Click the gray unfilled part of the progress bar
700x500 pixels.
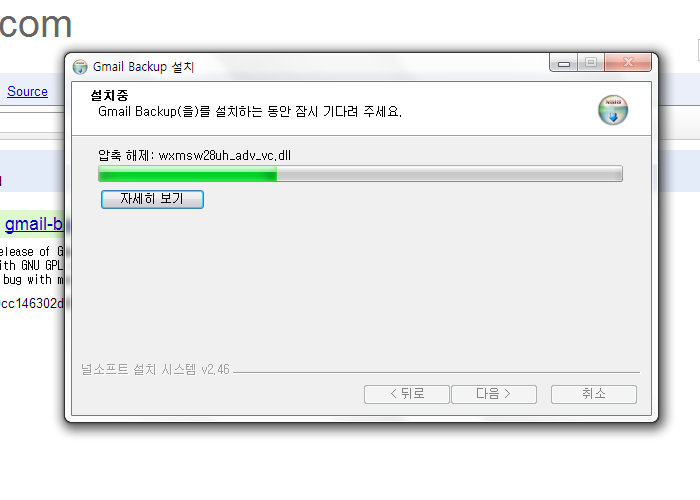[449, 174]
